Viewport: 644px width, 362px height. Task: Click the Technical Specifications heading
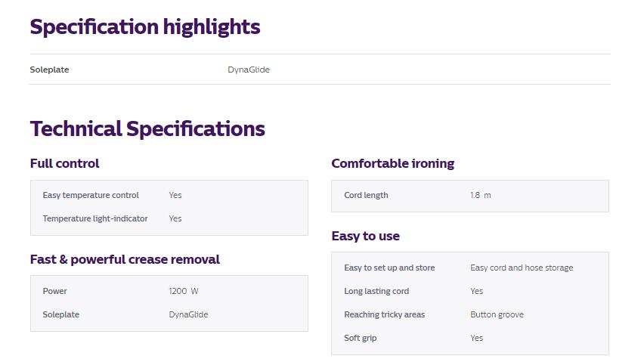[147, 129]
